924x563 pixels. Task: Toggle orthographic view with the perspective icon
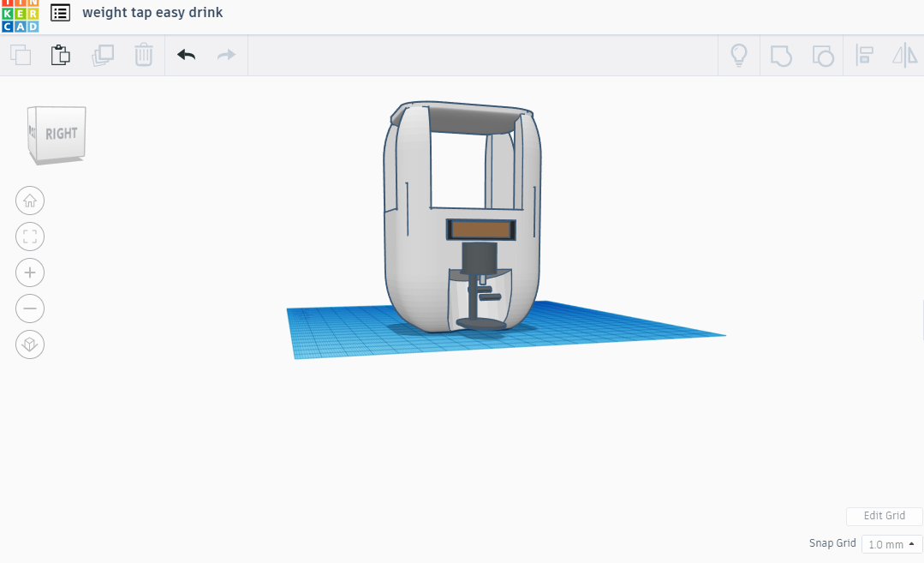tap(30, 344)
